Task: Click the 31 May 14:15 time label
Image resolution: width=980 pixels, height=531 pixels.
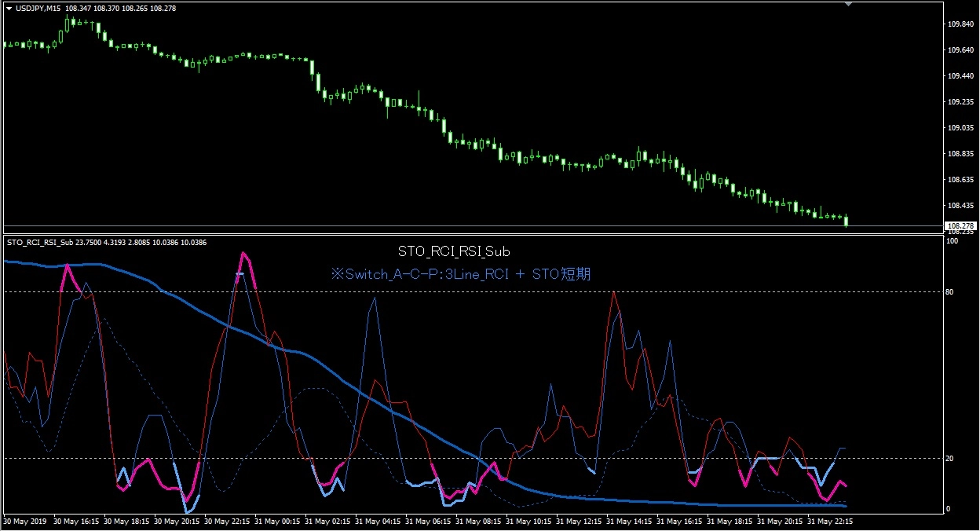Action: click(x=629, y=521)
